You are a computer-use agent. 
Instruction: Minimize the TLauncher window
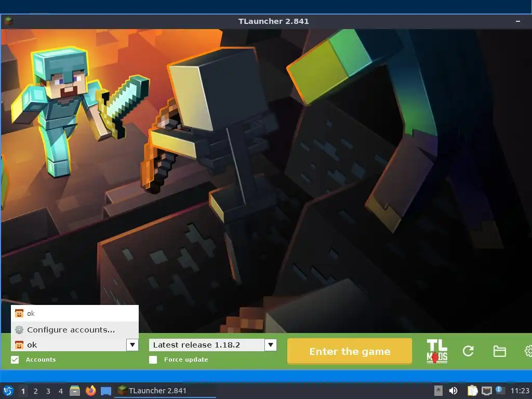click(518, 21)
